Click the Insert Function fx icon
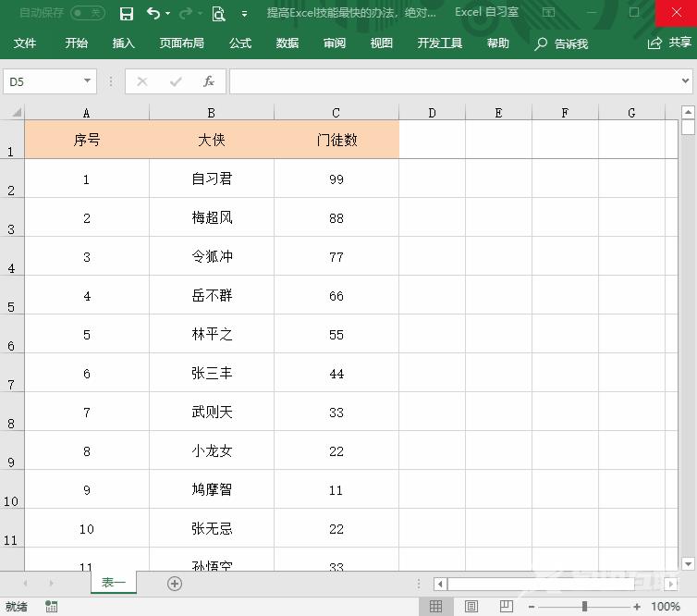This screenshot has width=697, height=616. pyautogui.click(x=209, y=81)
